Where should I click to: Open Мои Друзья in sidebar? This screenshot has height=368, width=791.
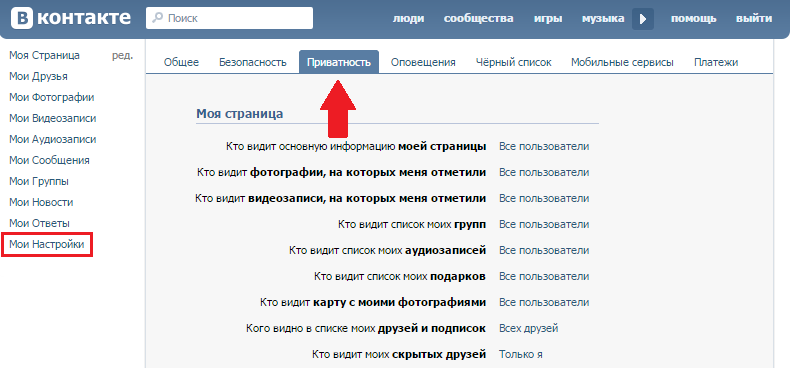click(x=38, y=76)
